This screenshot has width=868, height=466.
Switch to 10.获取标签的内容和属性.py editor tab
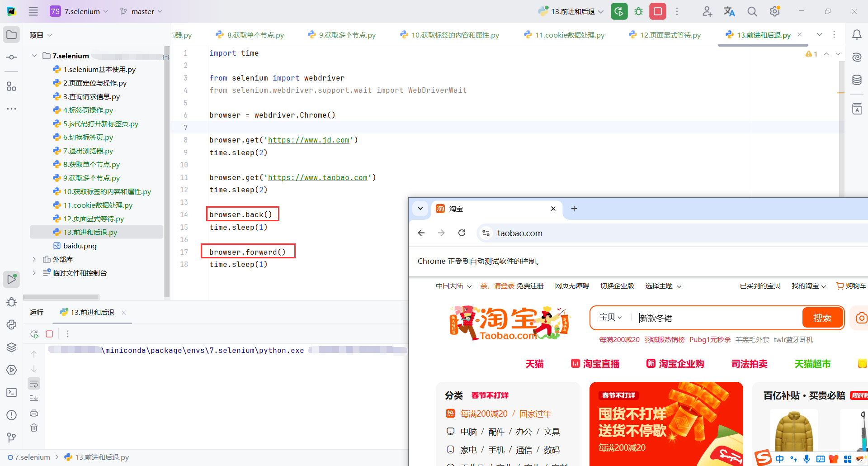tap(450, 35)
